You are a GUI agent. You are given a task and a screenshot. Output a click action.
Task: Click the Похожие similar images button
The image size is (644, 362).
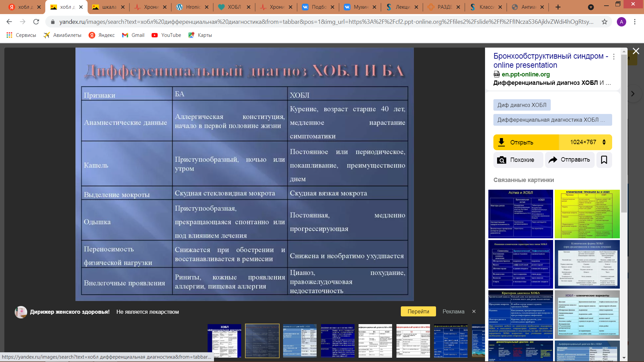[x=518, y=160]
